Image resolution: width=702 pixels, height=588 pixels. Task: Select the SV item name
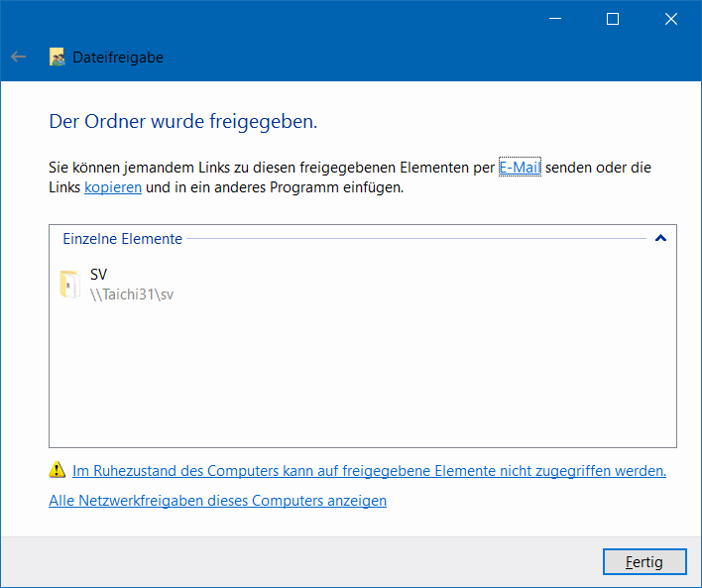pos(98,275)
